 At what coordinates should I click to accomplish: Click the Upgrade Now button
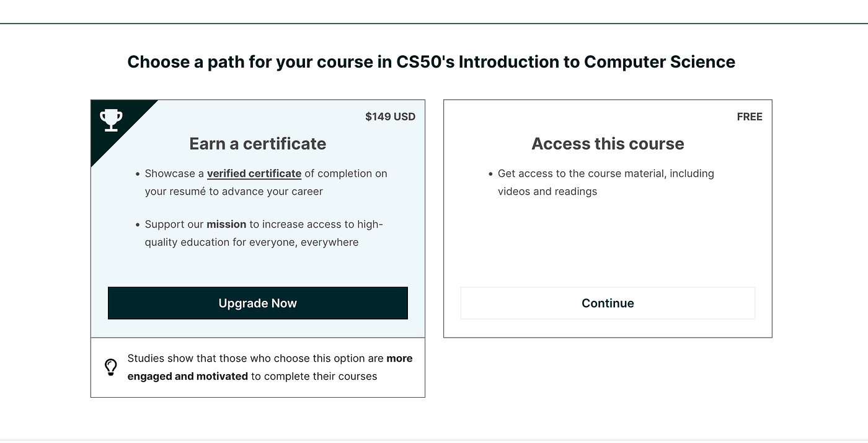[x=257, y=303]
